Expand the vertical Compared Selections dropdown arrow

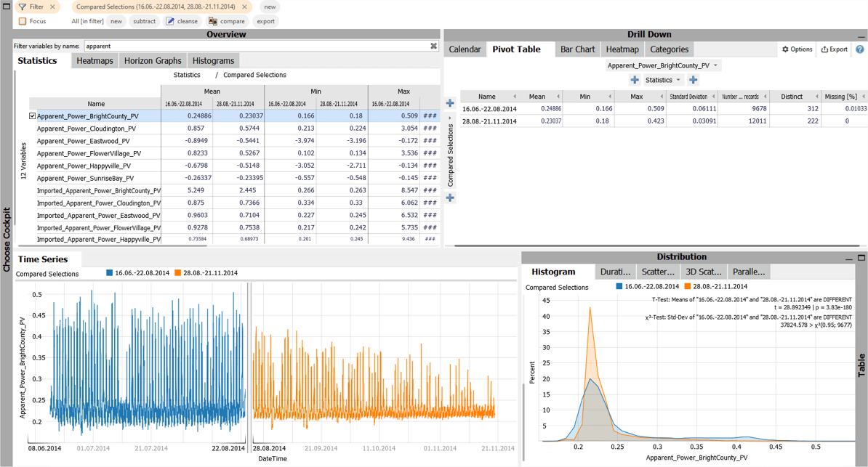(450, 118)
